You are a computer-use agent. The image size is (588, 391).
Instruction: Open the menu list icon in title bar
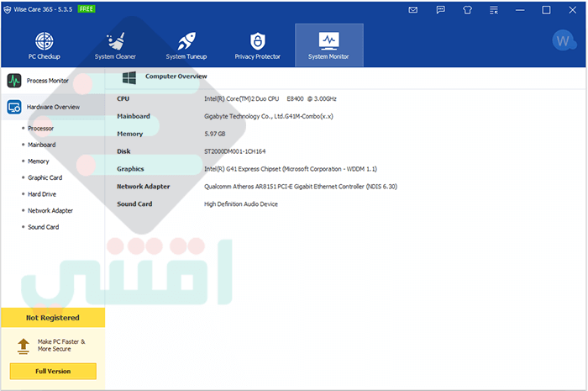(494, 10)
